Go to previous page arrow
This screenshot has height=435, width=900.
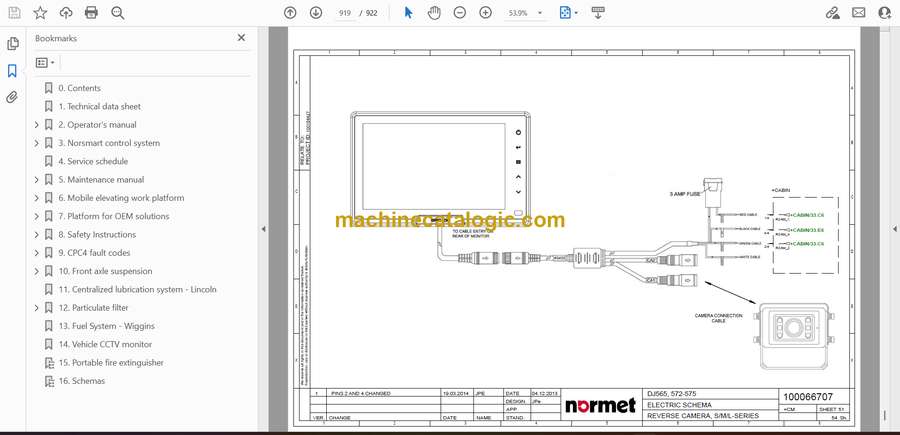[x=290, y=13]
